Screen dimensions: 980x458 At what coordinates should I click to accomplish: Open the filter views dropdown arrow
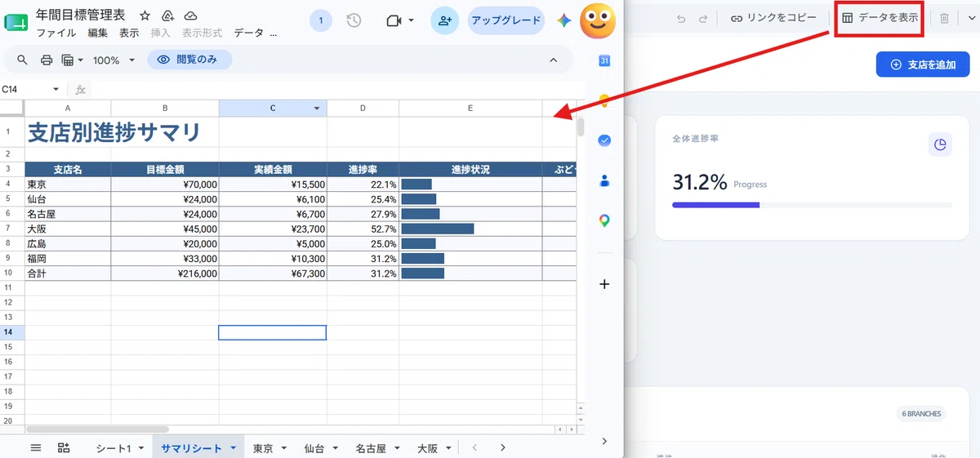coord(78,60)
